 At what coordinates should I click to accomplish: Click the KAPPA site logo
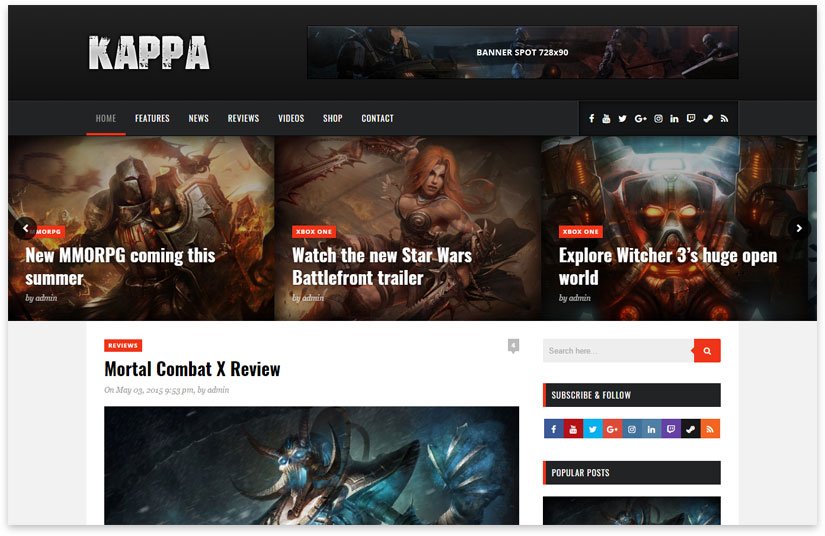[x=149, y=53]
